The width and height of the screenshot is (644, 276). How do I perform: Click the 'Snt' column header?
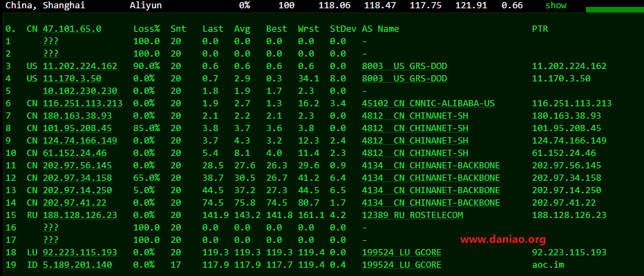pyautogui.click(x=178, y=29)
